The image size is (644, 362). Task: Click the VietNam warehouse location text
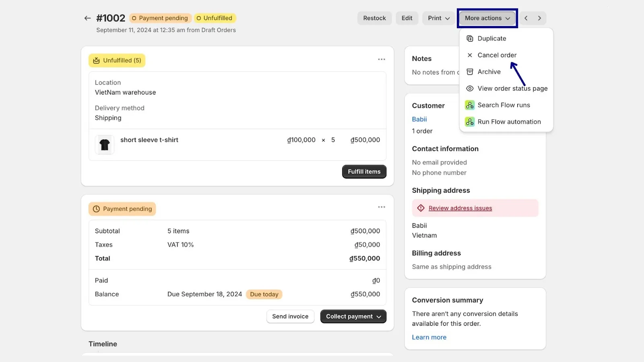[x=125, y=92]
